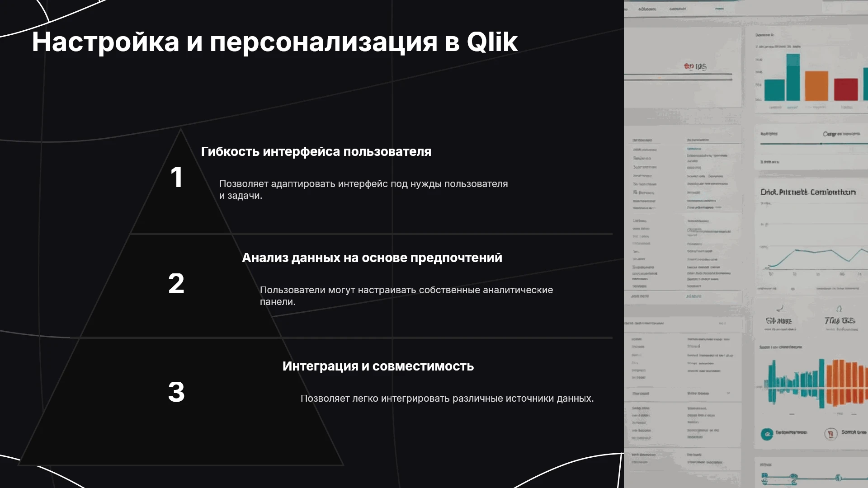Click heading 'Интеграция и совместимость'

(378, 366)
